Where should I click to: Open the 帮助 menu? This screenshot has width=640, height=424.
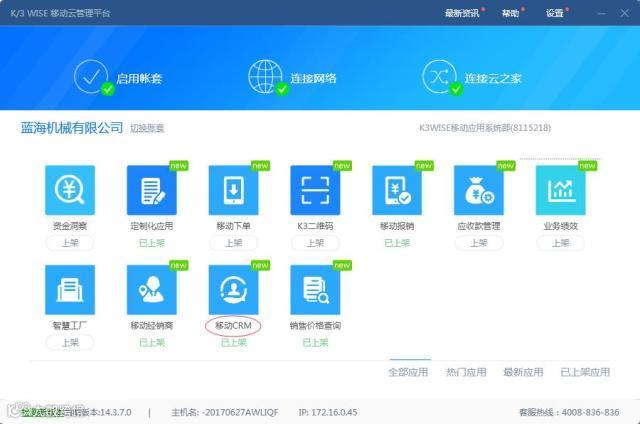tap(510, 13)
